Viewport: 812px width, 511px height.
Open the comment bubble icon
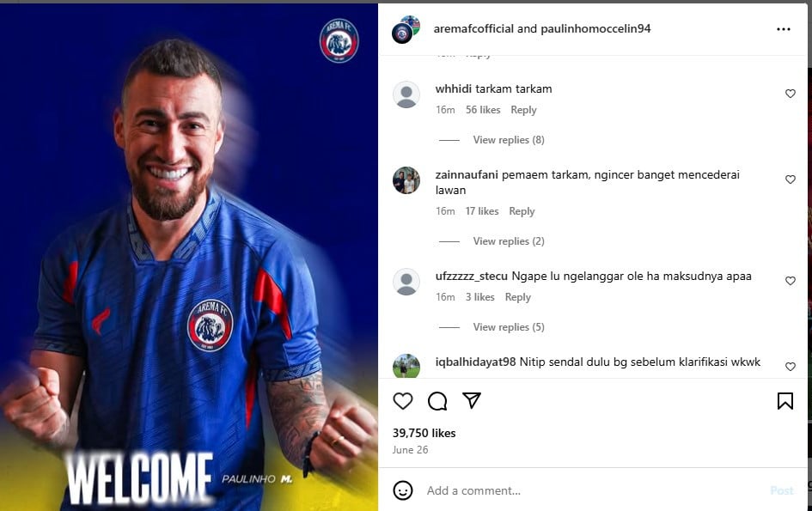tap(437, 401)
